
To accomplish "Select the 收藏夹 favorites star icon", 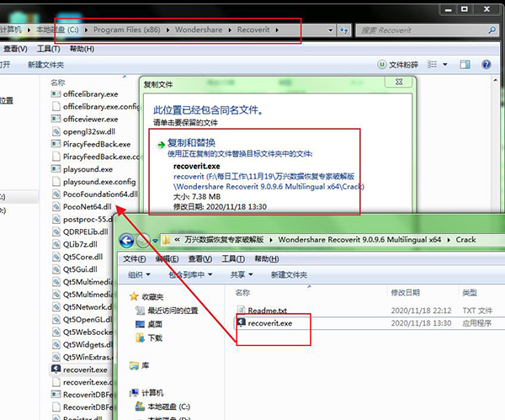I will (134, 296).
